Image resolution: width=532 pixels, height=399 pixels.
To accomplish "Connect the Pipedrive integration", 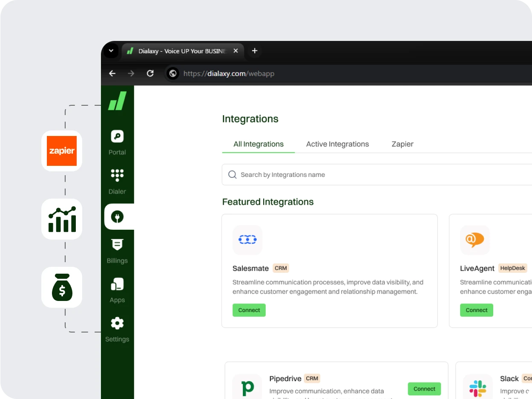I will point(424,389).
